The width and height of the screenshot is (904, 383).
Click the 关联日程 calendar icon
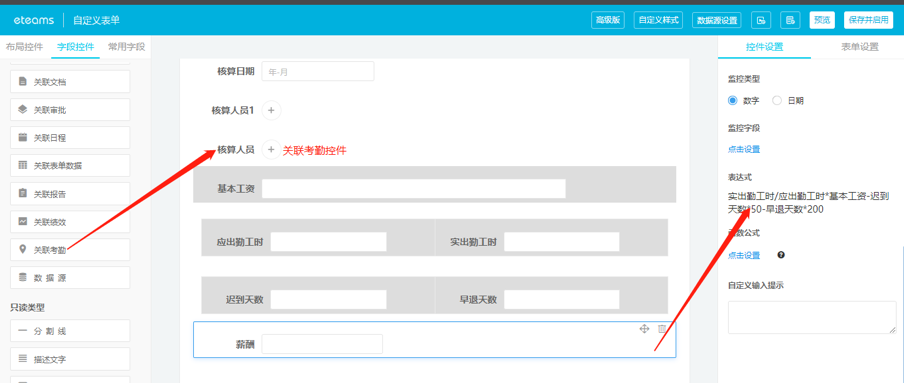22,137
